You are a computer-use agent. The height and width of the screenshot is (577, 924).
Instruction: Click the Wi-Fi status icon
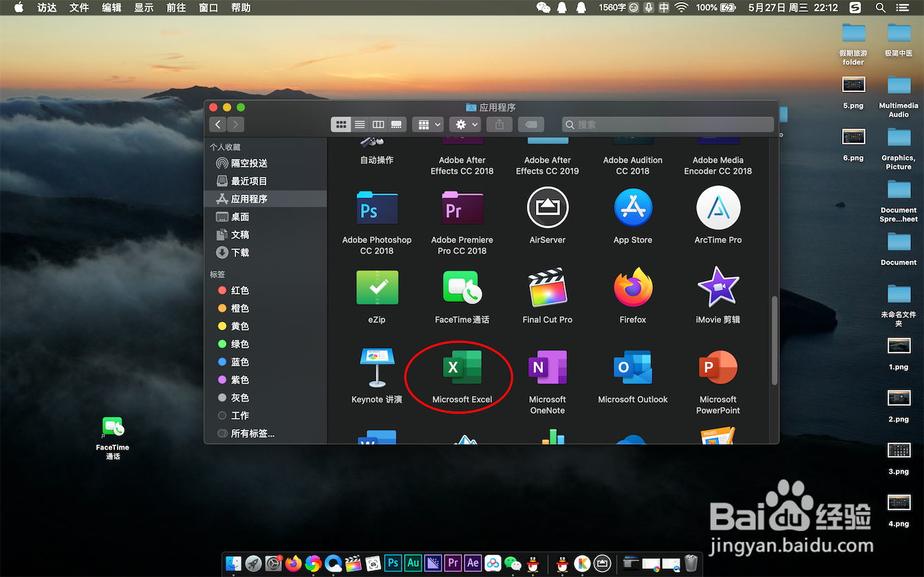click(681, 8)
